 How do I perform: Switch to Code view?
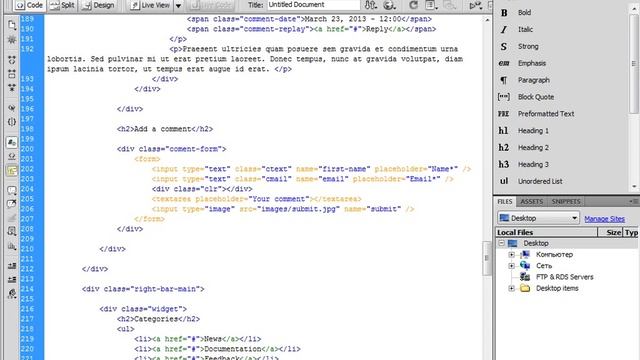30,5
